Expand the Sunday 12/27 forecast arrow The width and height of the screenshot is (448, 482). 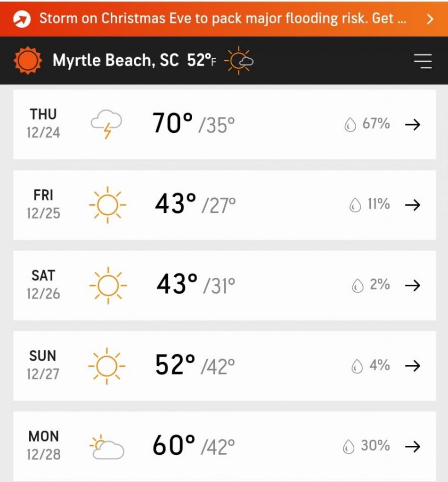coord(413,366)
